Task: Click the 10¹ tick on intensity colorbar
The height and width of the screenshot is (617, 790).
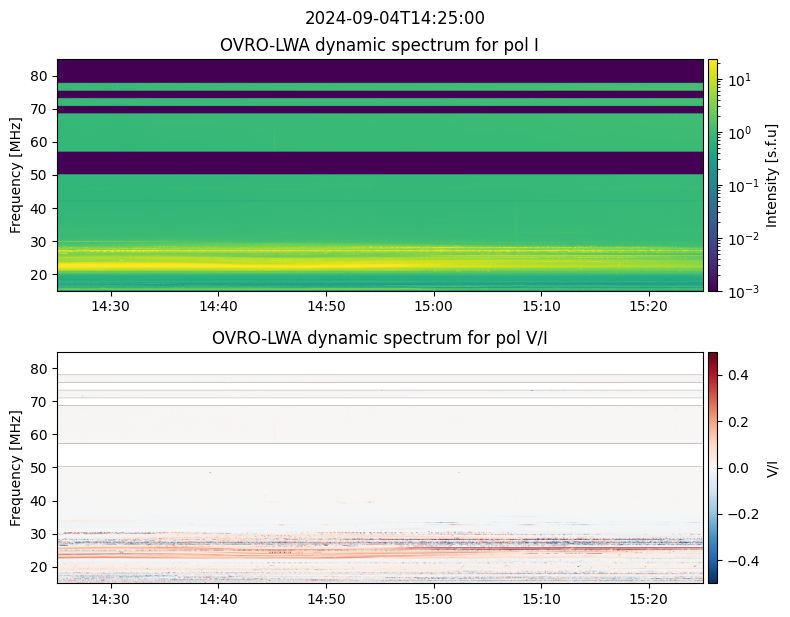Action: click(737, 78)
